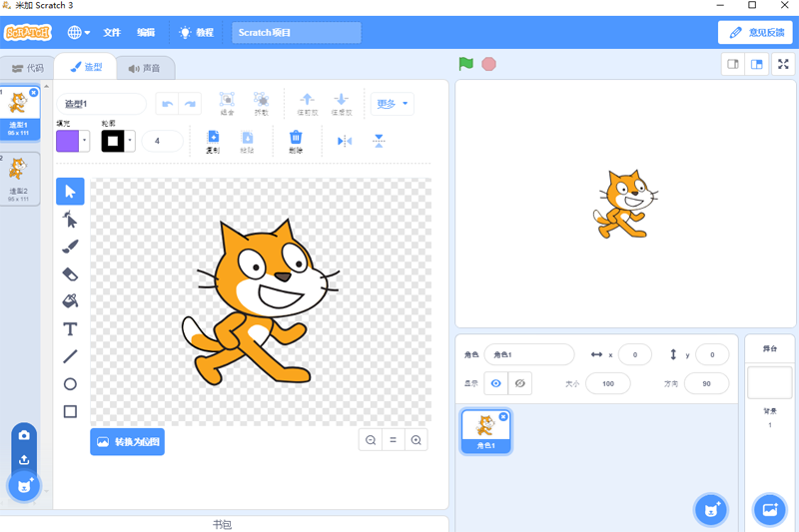Screen dimensions: 799x532
Task: Click the size field 100
Action: [x=608, y=383]
